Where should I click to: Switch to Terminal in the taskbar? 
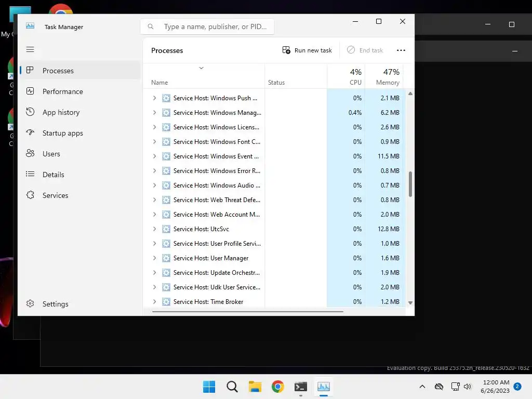(301, 387)
